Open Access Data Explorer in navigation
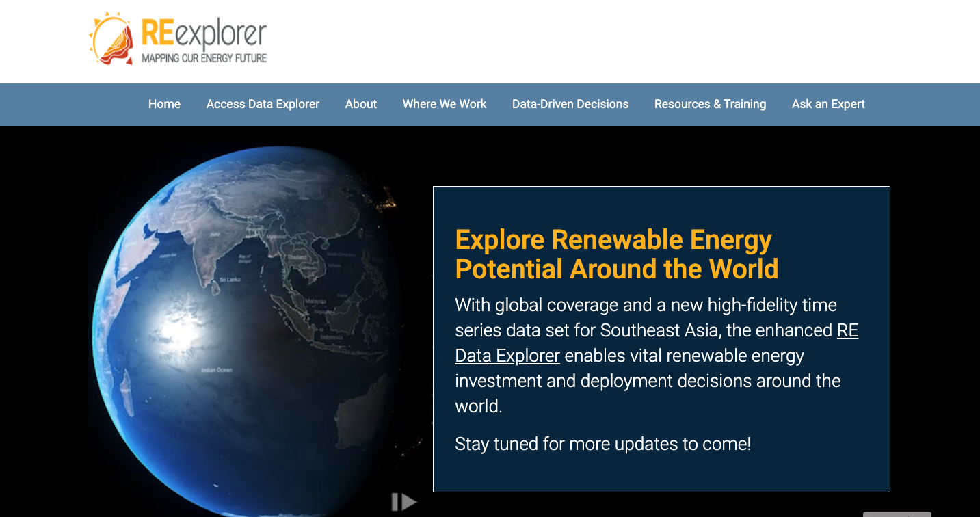 [263, 104]
